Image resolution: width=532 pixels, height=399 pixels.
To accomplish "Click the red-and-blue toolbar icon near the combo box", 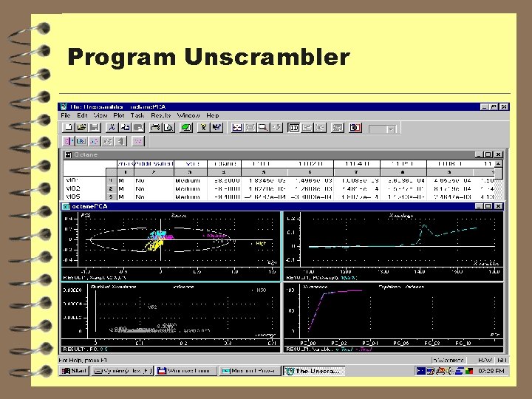I will pos(355,128).
